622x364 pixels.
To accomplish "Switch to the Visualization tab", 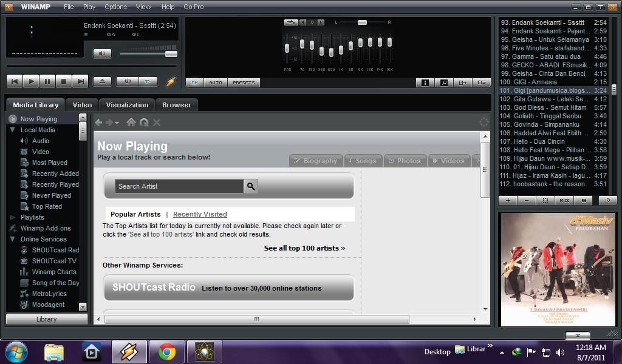I will click(x=127, y=104).
